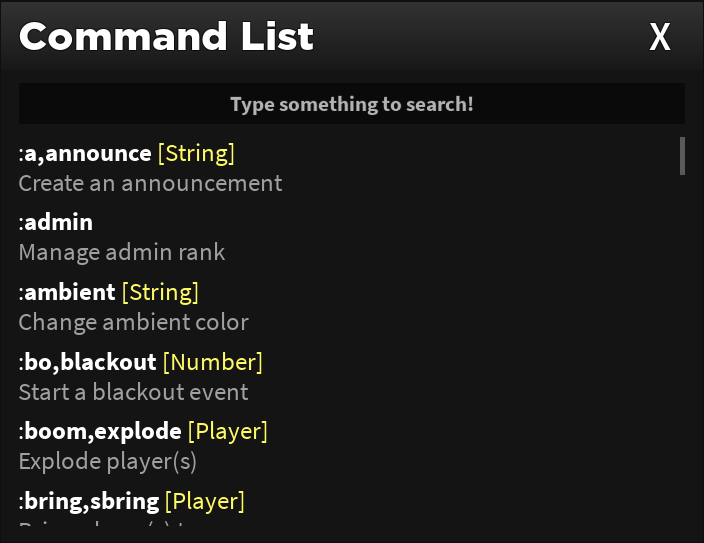Choose the :ambient command
The width and height of the screenshot is (704, 543).
[69, 292]
